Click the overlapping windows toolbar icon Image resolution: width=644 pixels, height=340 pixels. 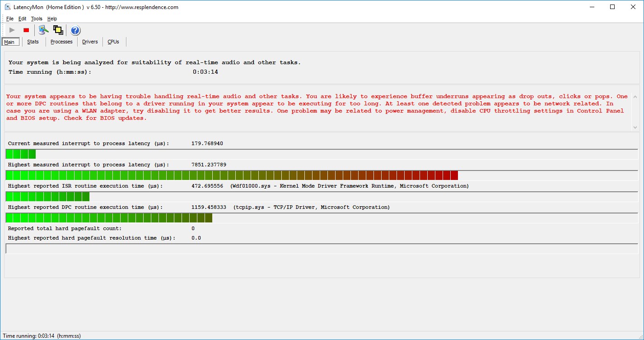tap(58, 30)
